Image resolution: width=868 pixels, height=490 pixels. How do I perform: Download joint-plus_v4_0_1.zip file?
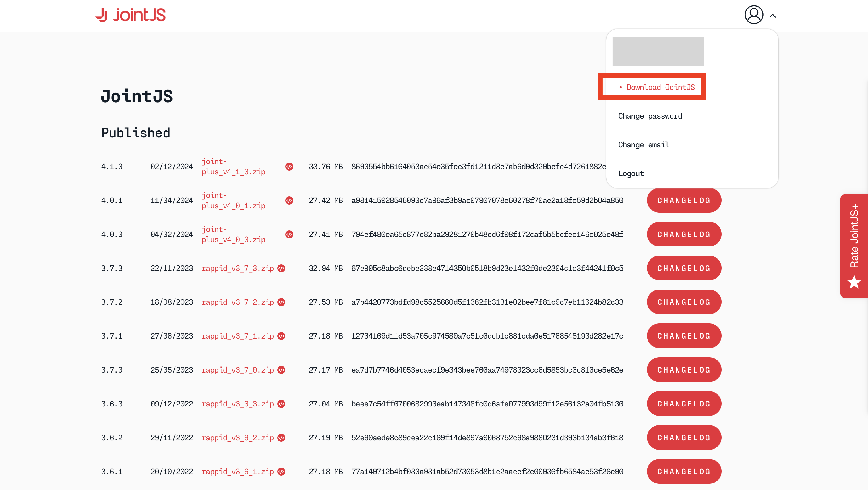pyautogui.click(x=233, y=200)
